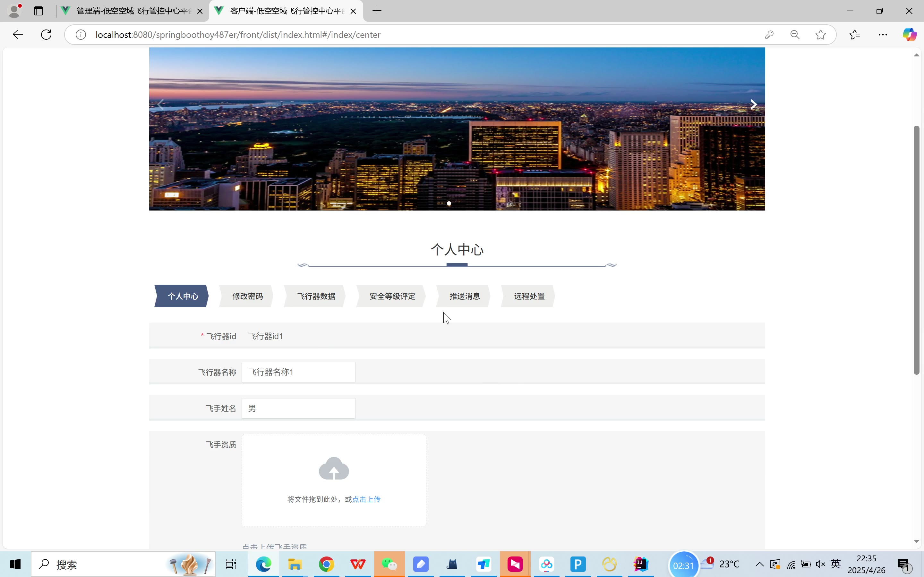The image size is (924, 577).
Task: Select the 安全等级评定 tab
Action: point(392,296)
